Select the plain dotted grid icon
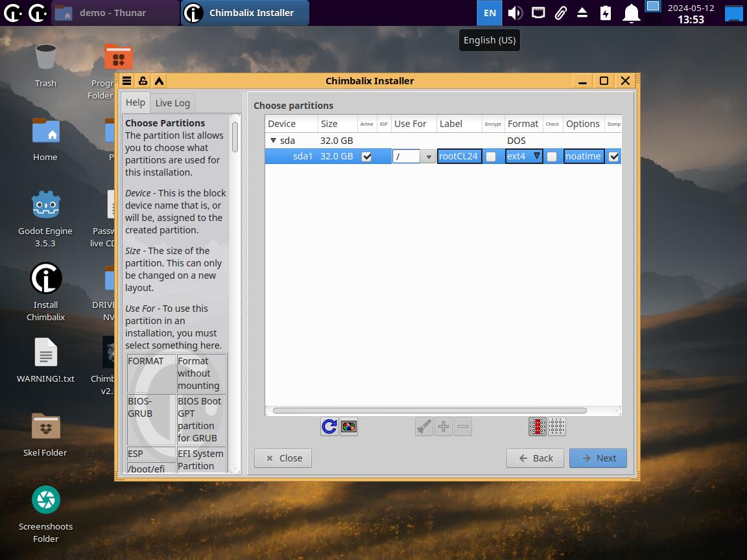Viewport: 747px width, 560px height. point(556,426)
